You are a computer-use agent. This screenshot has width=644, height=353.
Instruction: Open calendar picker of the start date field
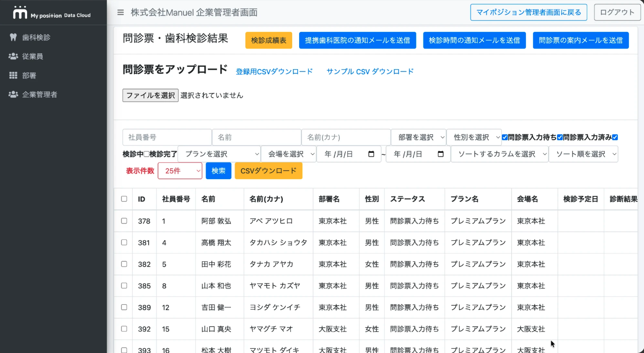pos(372,154)
